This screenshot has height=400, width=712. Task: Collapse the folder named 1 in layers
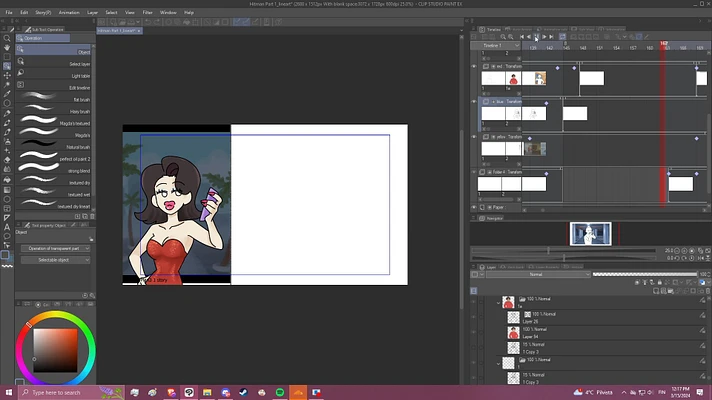pyautogui.click(x=499, y=363)
